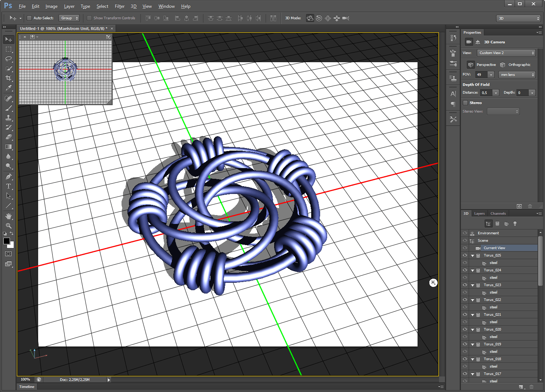Viewport: 545px width, 392px height.
Task: Open the 3D workspace switcher dropdown
Action: [518, 19]
